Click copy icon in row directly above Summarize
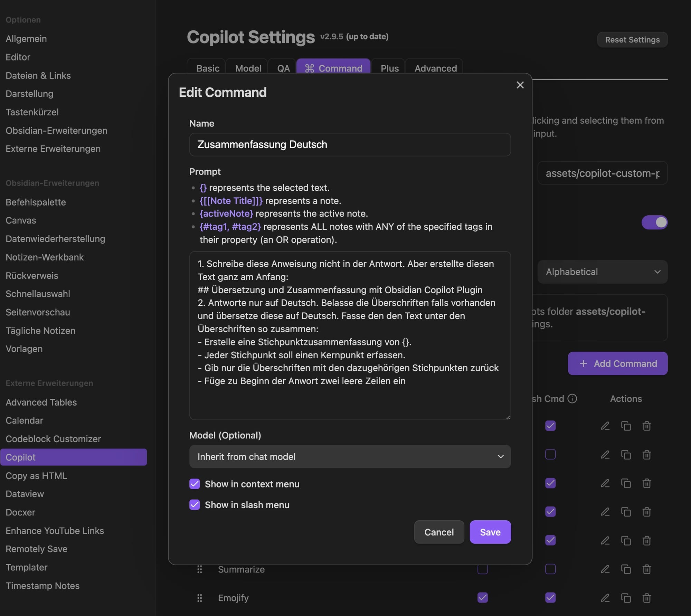Image resolution: width=691 pixels, height=616 pixels. point(626,540)
